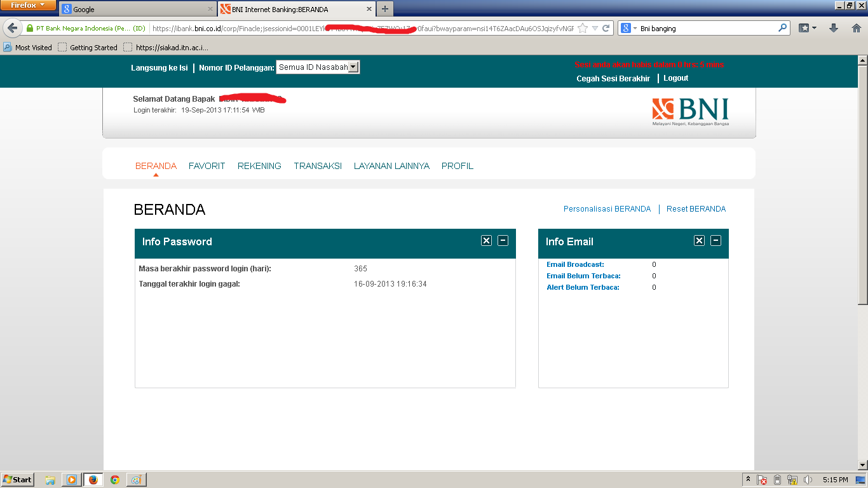Open the last pinned taskbar app after Chrome
Image resolution: width=868 pixels, height=488 pixels.
135,480
